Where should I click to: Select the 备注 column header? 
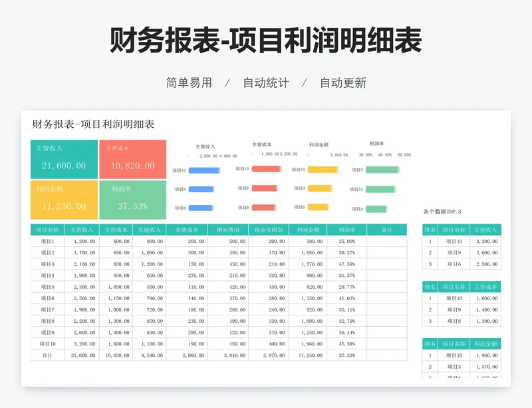387,230
